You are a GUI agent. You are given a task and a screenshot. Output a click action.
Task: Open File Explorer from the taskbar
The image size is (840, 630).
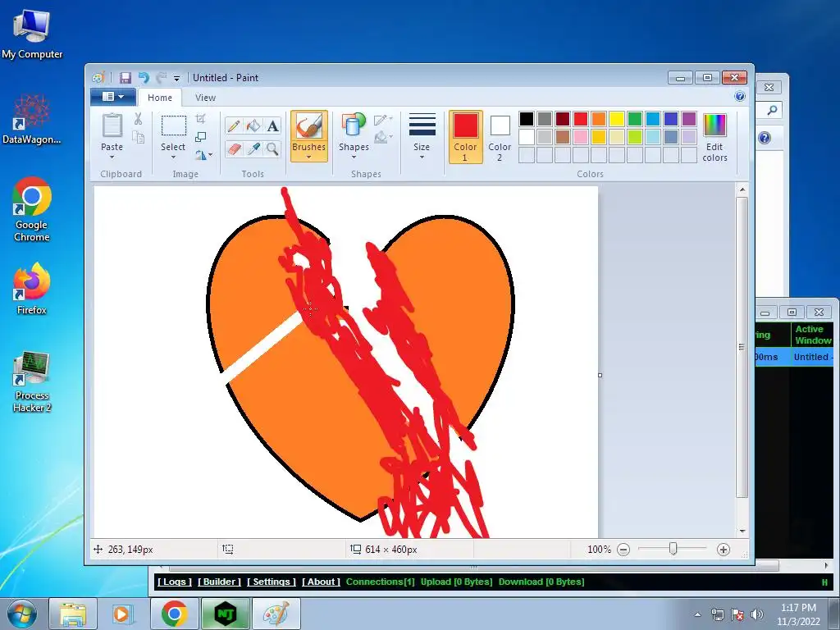click(x=73, y=614)
